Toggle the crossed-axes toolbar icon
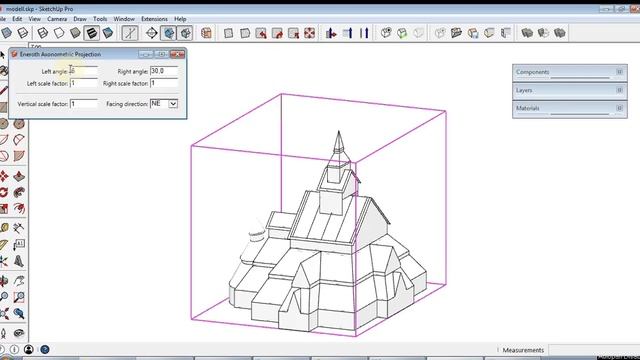 [x=130, y=33]
